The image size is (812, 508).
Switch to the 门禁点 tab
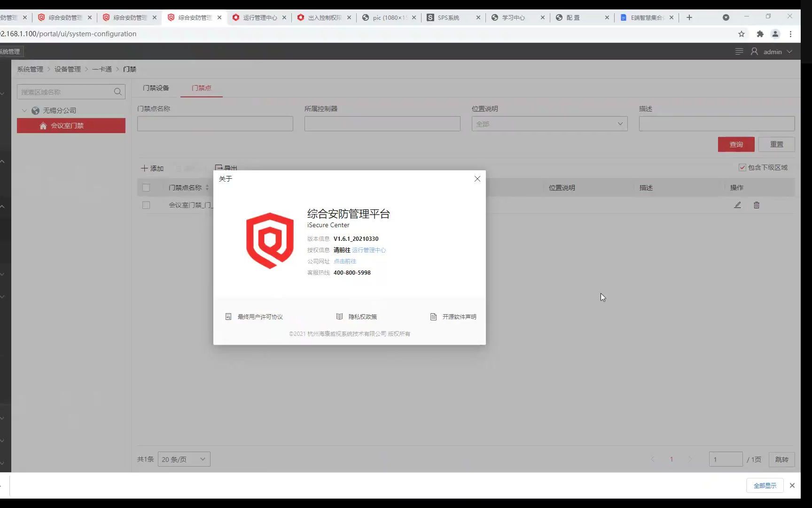202,88
